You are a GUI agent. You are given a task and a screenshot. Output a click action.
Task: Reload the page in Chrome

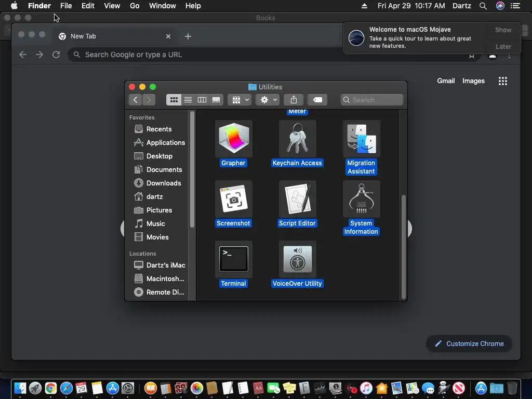tap(56, 55)
